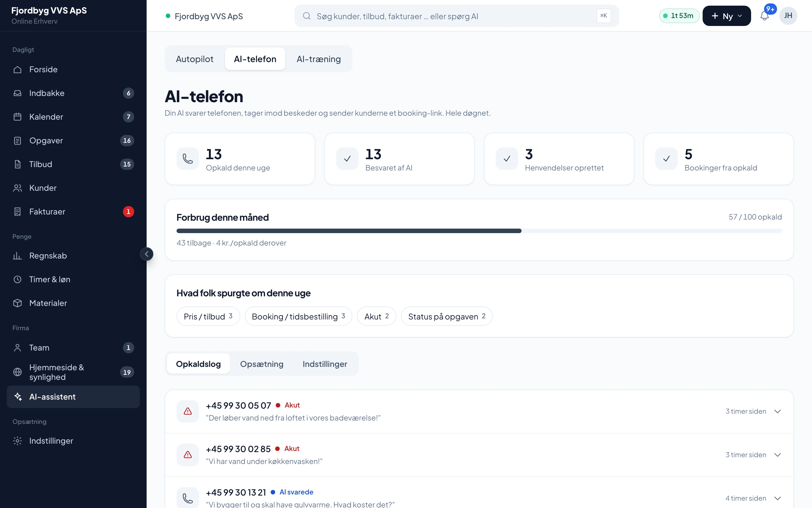The height and width of the screenshot is (508, 812).
Task: Click the ⌘K shortcut badge in search
Action: (603, 16)
